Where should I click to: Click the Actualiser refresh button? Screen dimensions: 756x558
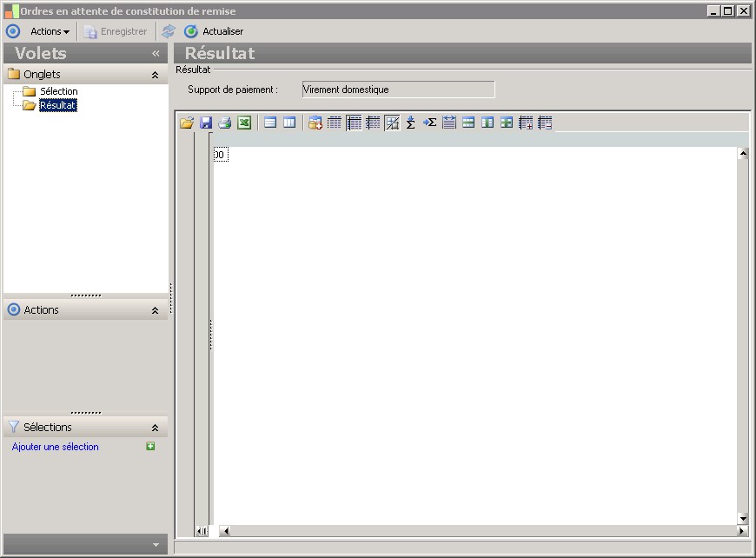coord(214,31)
